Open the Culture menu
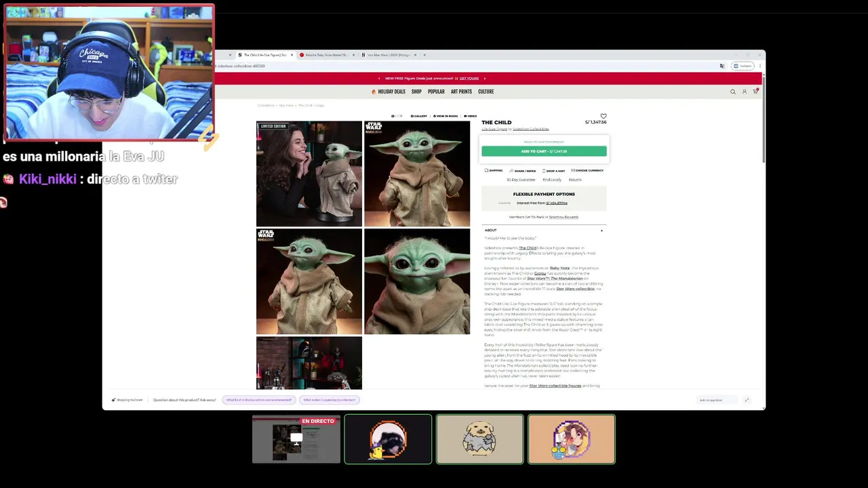 486,91
